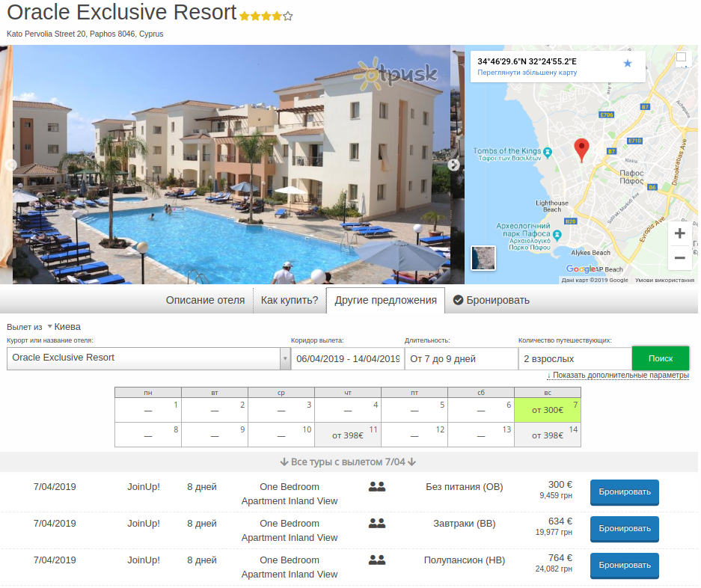The width and height of the screenshot is (701, 588).
Task: Open Google map terms 'Умови використання'
Action: pos(664,281)
